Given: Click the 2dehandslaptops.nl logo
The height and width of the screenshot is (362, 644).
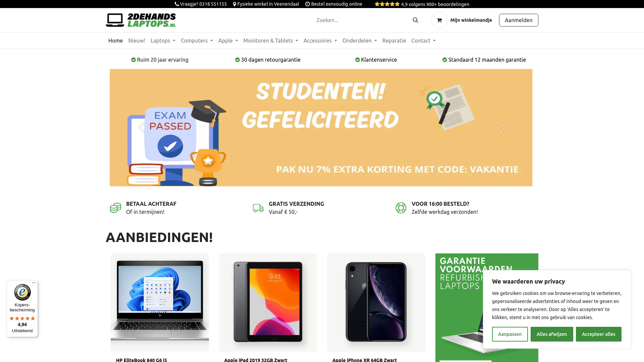Looking at the screenshot, I should tap(141, 20).
